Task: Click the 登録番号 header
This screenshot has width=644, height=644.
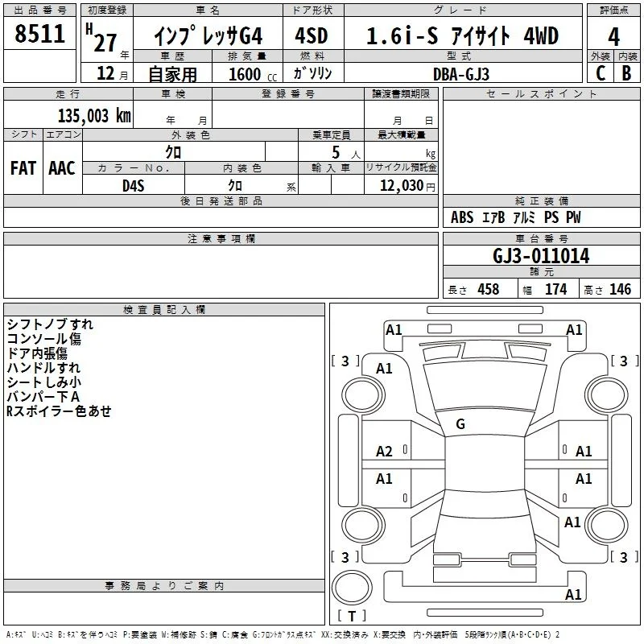Action: (x=288, y=94)
